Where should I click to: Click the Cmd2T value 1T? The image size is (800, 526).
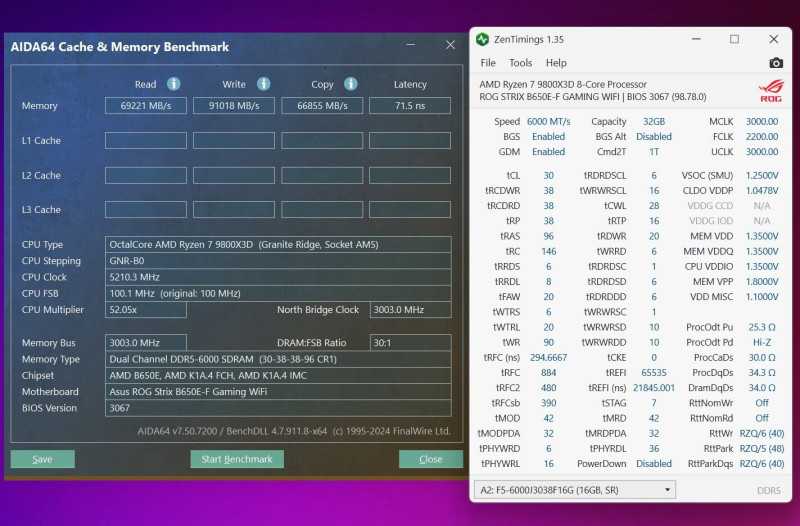point(654,152)
